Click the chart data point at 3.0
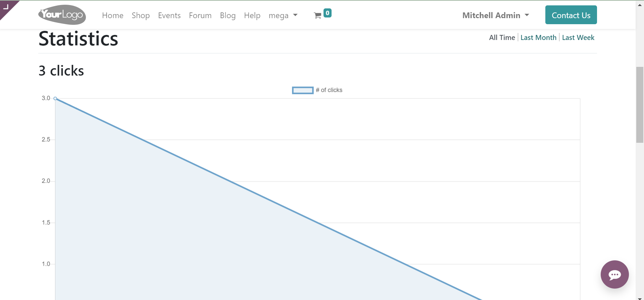644x300 pixels. [55, 98]
